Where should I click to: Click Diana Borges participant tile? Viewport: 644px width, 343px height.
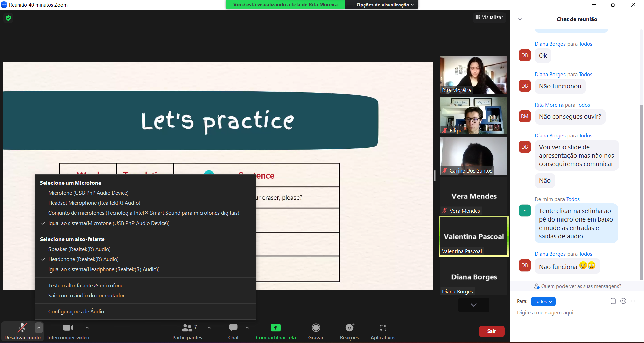pyautogui.click(x=474, y=277)
